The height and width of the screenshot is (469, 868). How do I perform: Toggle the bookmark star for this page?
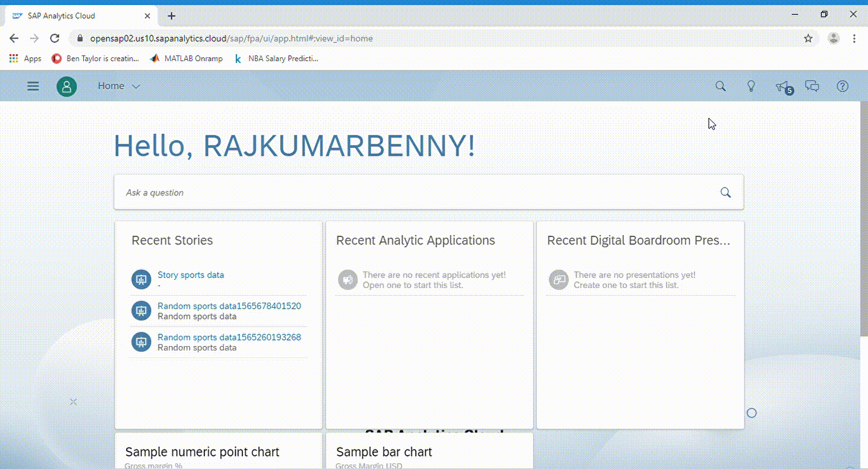tap(807, 38)
